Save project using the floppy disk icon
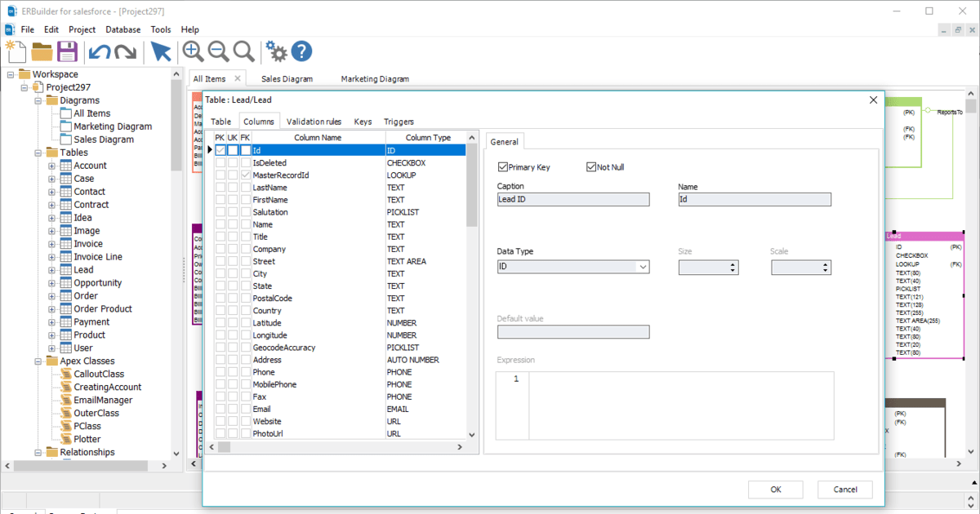The height and width of the screenshot is (514, 980). click(x=67, y=52)
